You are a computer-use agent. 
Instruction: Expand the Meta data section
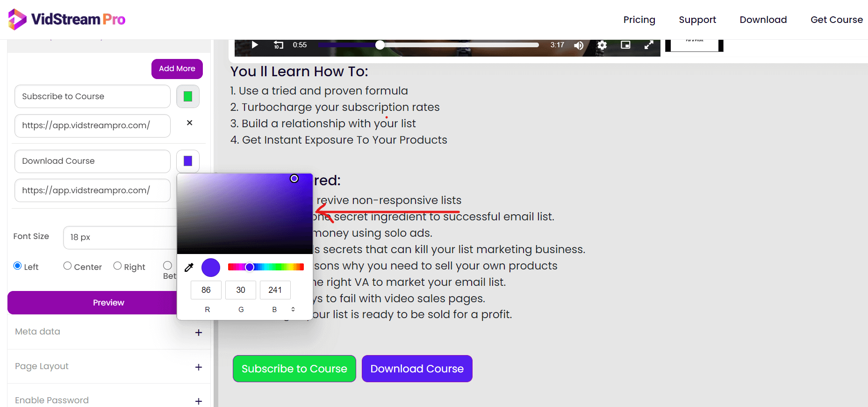tap(199, 333)
